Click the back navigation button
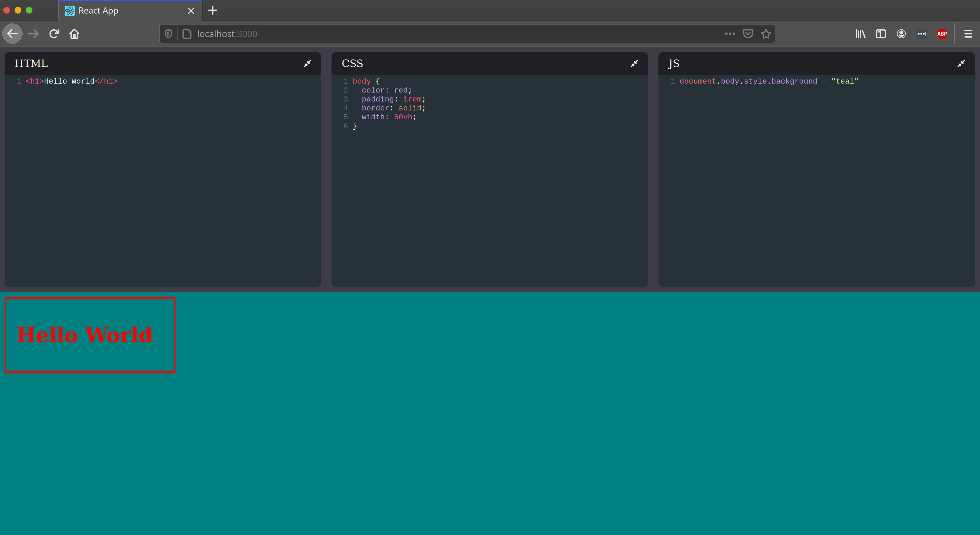Viewport: 980px width, 535px height. coord(14,33)
